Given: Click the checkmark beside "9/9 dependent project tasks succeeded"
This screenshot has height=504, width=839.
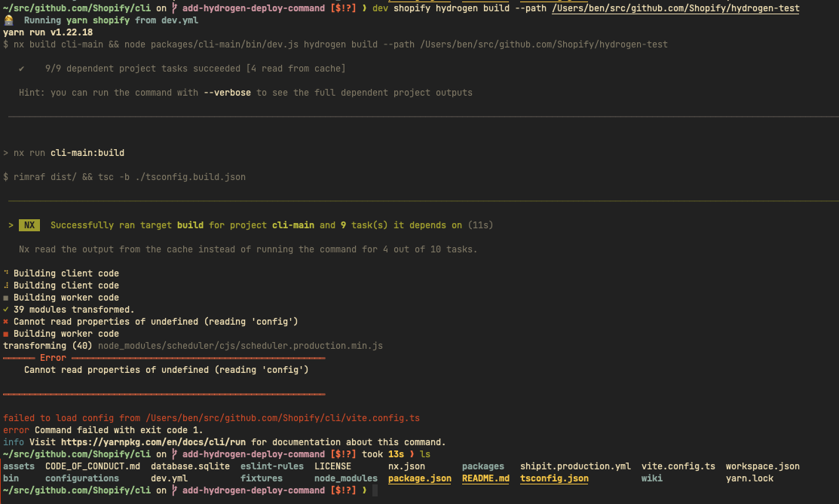Looking at the screenshot, I should [x=22, y=68].
